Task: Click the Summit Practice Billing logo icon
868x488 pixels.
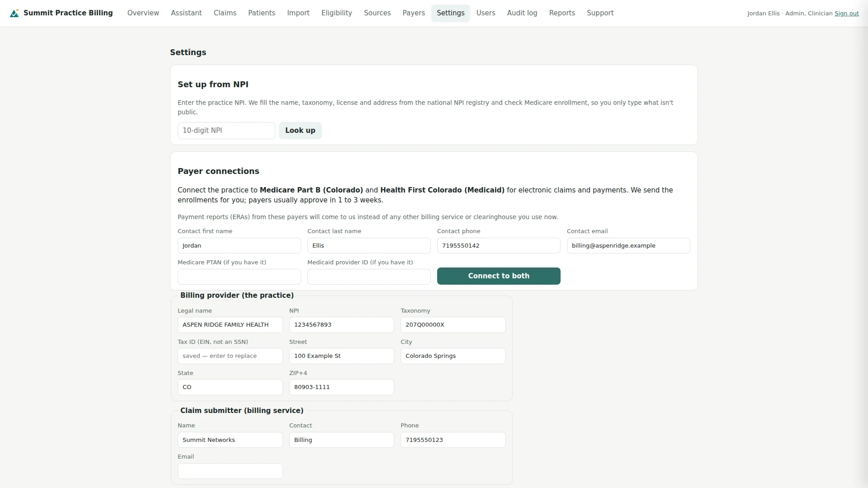Action: pos(14,13)
